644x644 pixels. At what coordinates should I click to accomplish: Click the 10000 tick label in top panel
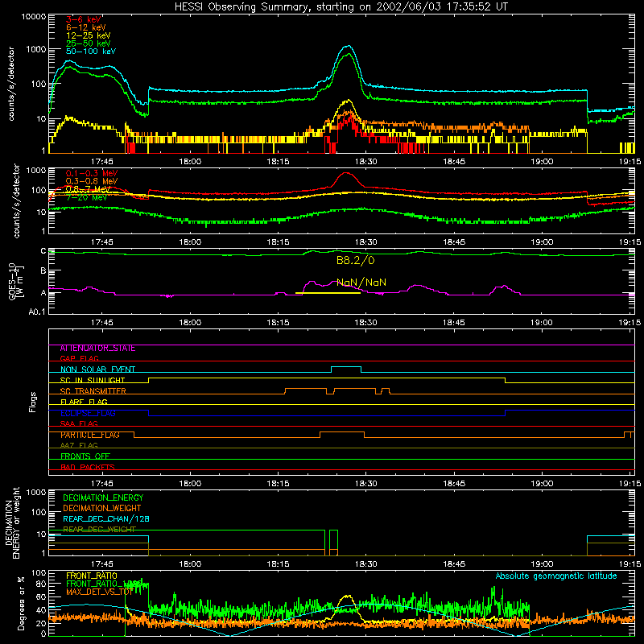click(34, 16)
